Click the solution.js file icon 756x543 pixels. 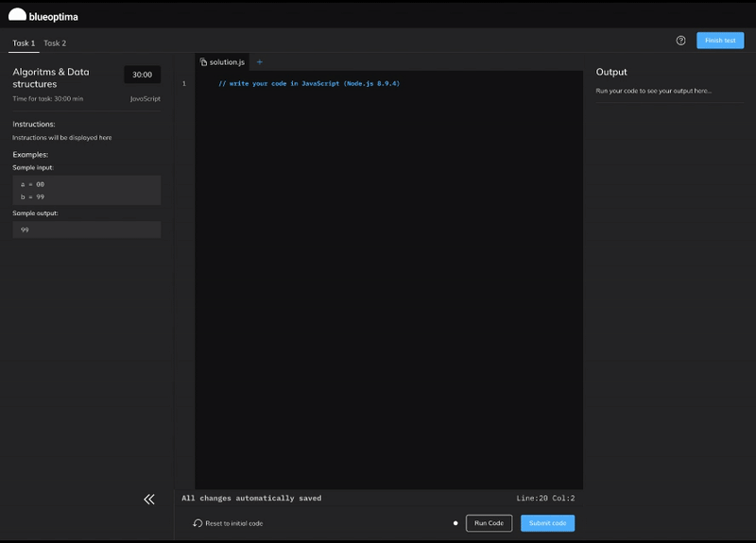(203, 62)
